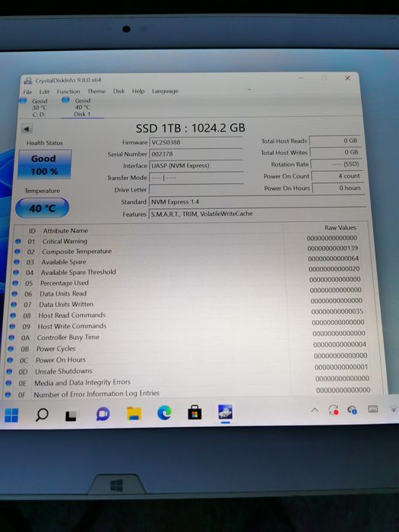Open Windows Search from the taskbar
Image resolution: width=399 pixels, height=532 pixels.
pyautogui.click(x=42, y=414)
